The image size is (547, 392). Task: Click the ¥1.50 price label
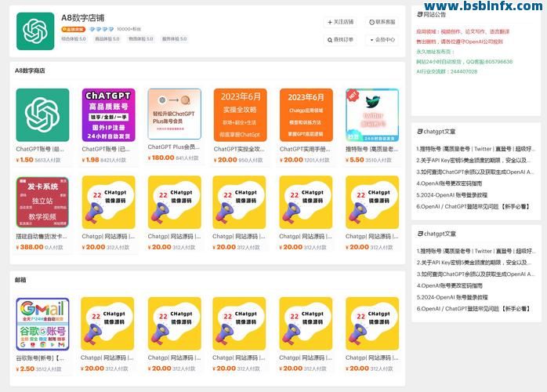pyautogui.click(x=25, y=160)
